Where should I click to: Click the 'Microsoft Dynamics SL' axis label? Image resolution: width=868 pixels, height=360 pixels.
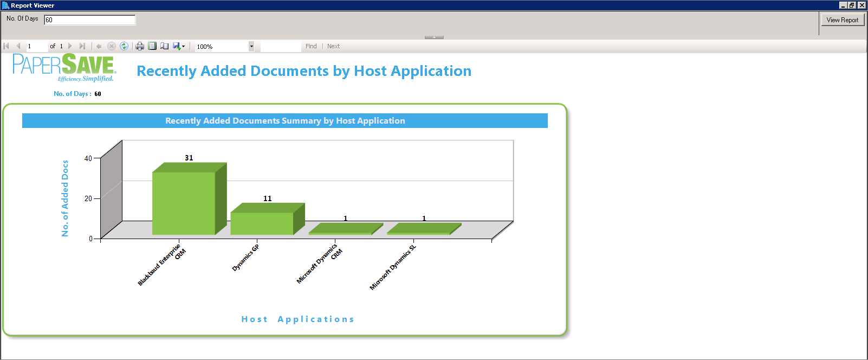point(393,267)
